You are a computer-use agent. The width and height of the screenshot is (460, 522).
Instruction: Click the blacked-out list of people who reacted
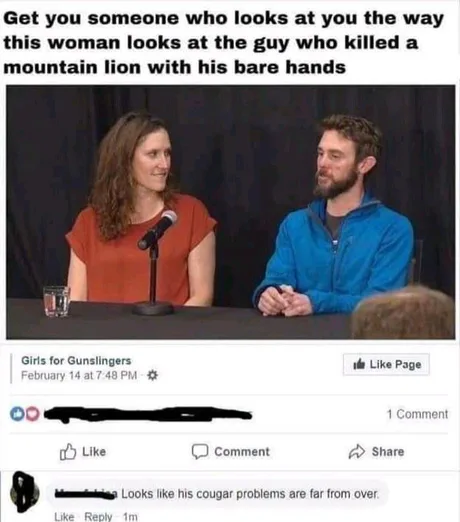(x=148, y=414)
